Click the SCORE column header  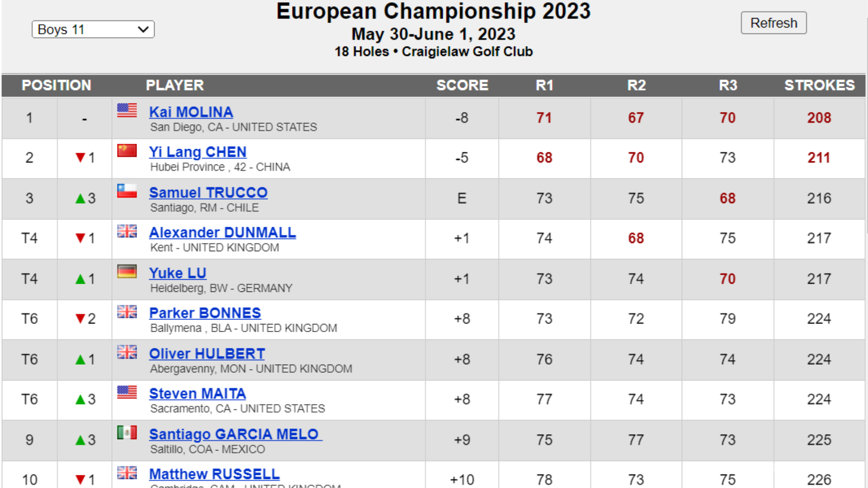pyautogui.click(x=462, y=85)
